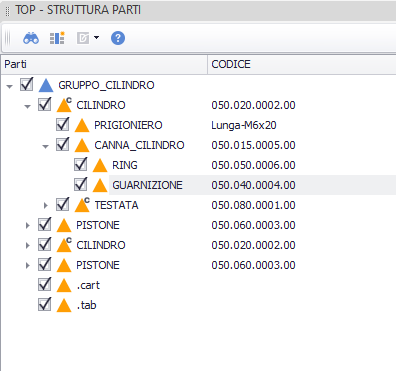Collapse the CANNA_CILINDRO node
396x371 pixels.
click(x=45, y=146)
